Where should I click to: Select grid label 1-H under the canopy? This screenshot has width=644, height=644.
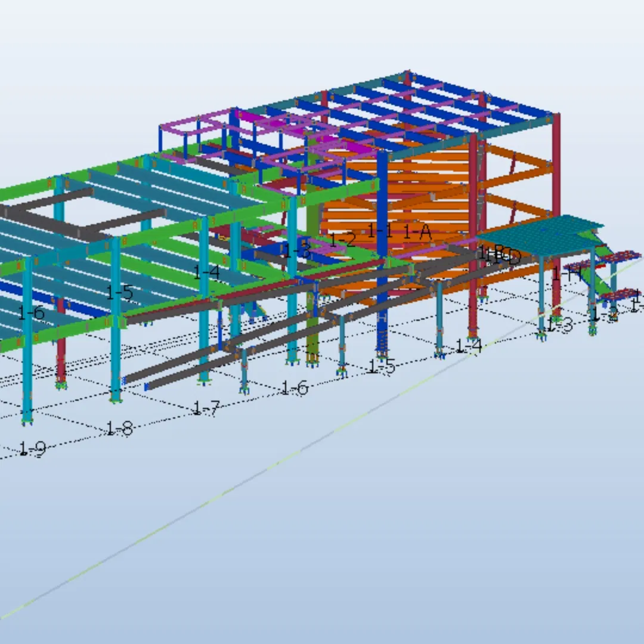click(x=563, y=274)
